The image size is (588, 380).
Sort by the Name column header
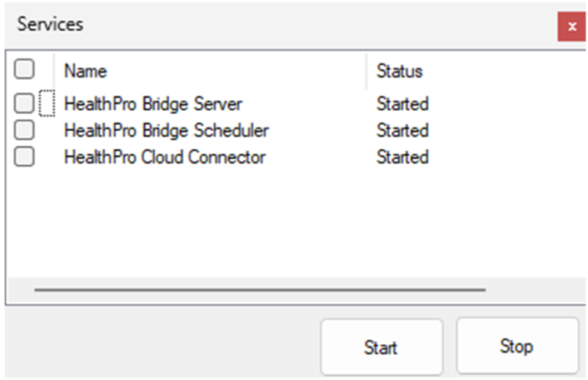(x=86, y=71)
